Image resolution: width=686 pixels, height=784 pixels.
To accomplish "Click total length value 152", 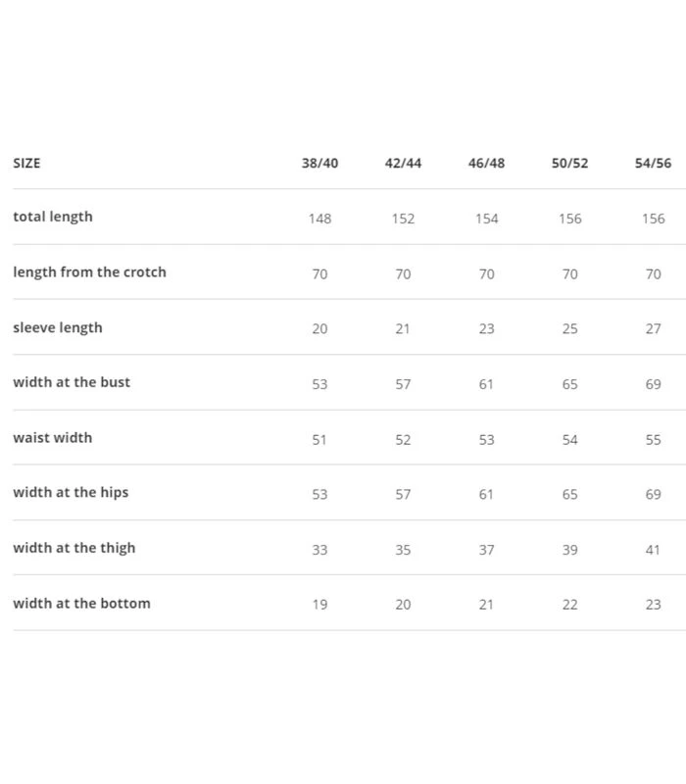I will pos(403,219).
